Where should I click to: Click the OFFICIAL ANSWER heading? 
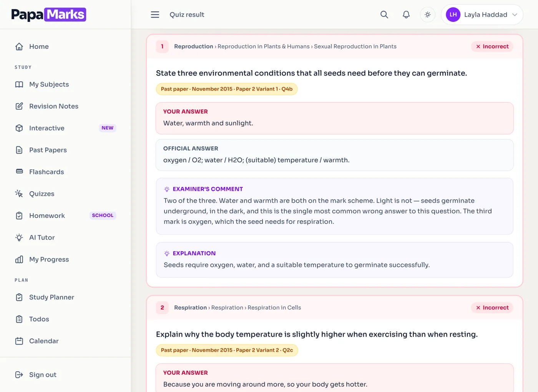[x=191, y=149]
